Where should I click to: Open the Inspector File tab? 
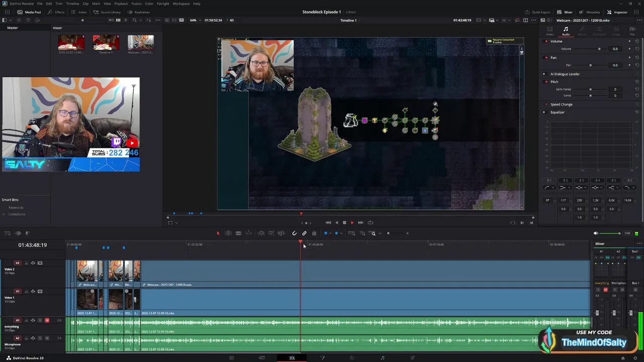click(x=632, y=31)
